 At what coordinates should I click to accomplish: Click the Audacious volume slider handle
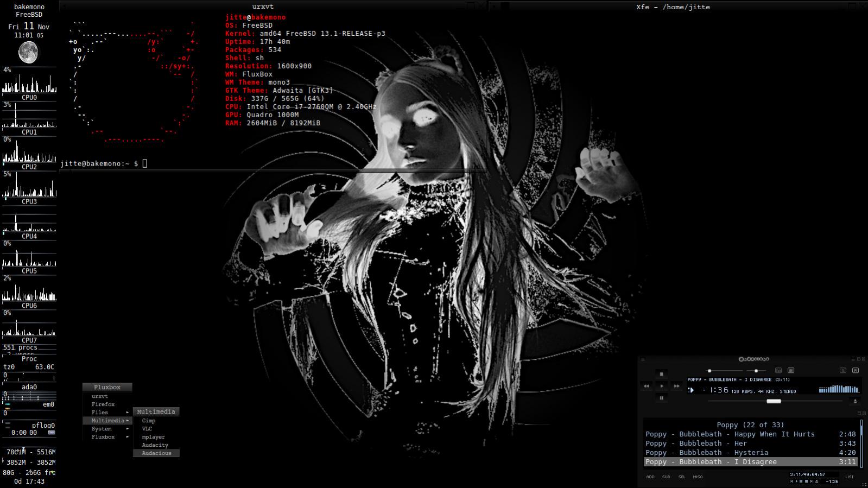pos(709,371)
